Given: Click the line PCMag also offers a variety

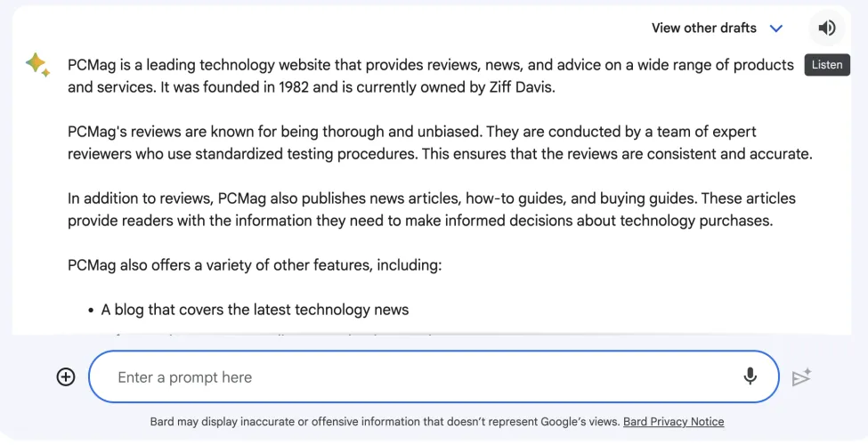Looking at the screenshot, I should (255, 265).
